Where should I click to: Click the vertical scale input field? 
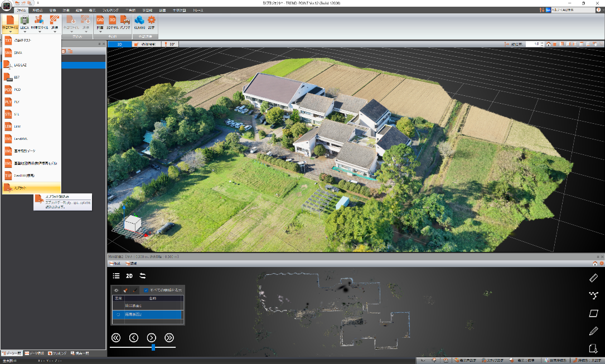[536, 43]
